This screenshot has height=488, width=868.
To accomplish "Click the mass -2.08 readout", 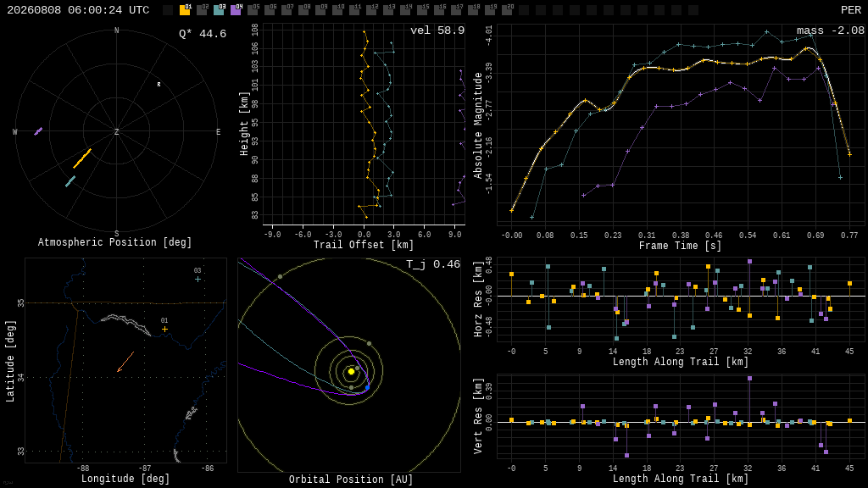I will coord(831,30).
